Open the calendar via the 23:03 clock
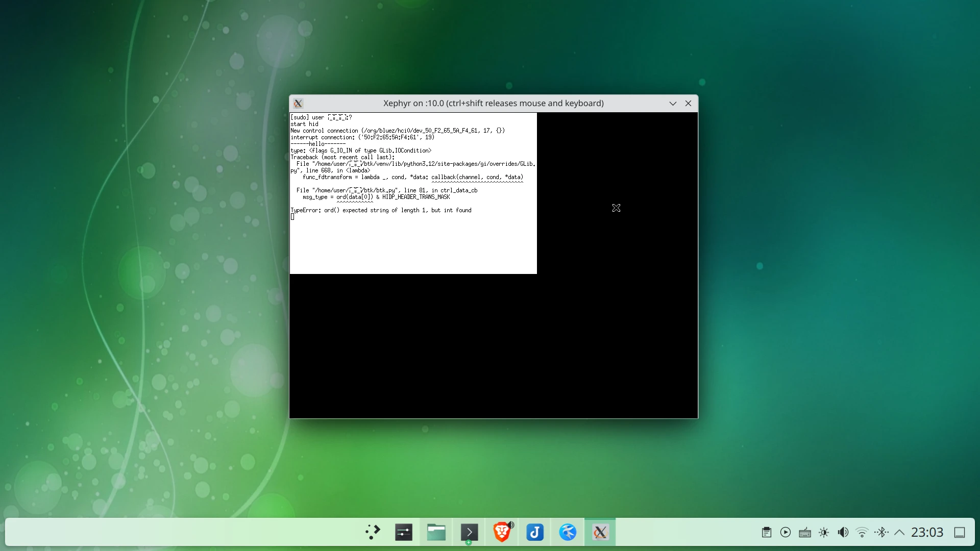This screenshot has width=980, height=551. 927,532
